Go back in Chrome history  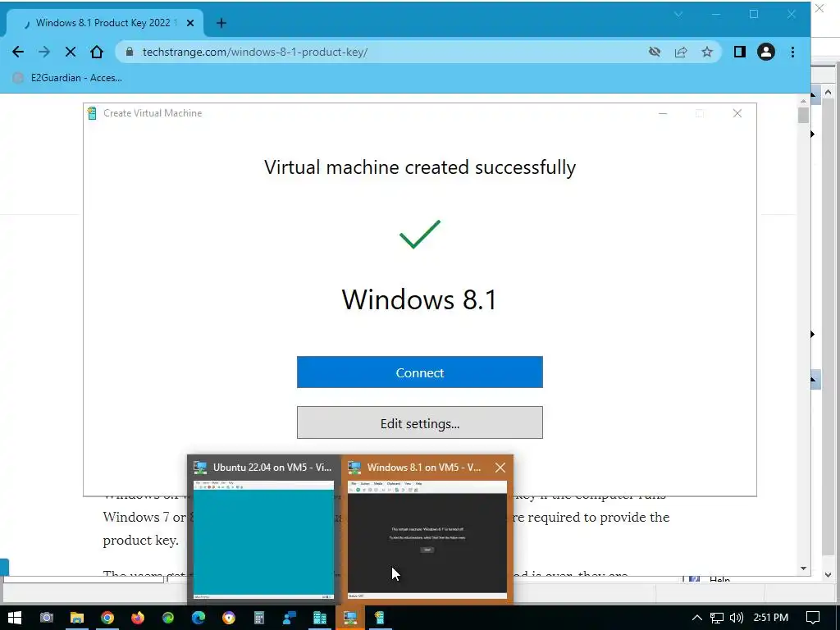18,52
